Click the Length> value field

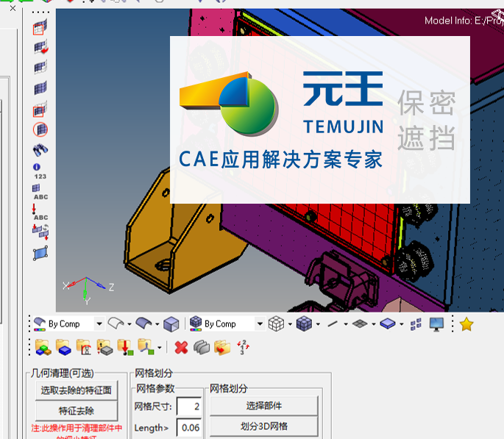point(189,428)
